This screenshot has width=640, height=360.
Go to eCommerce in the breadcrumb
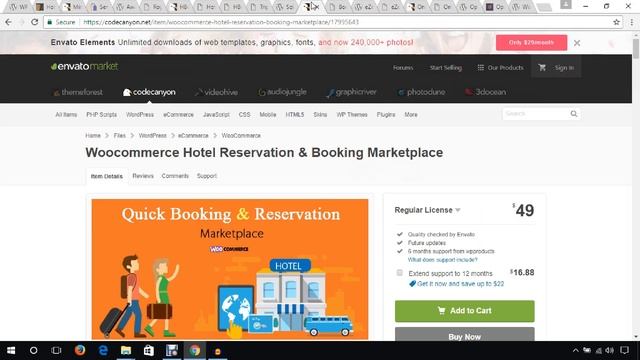click(193, 136)
